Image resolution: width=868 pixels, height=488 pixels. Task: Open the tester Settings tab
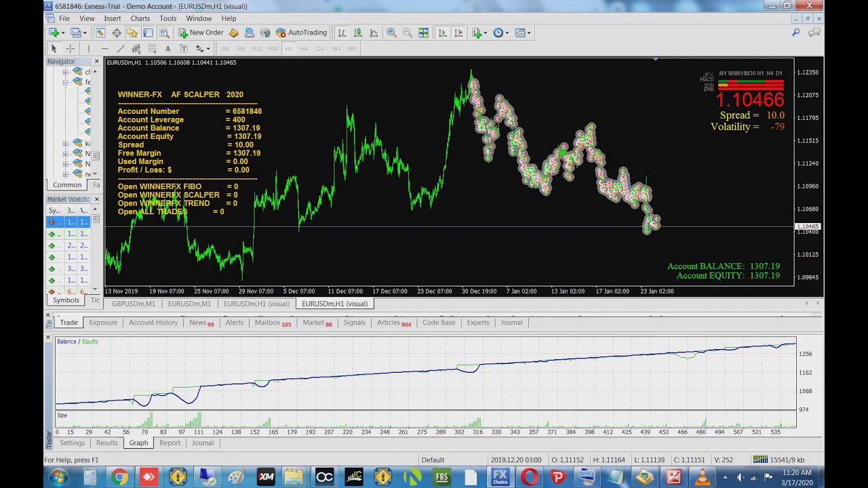pyautogui.click(x=72, y=443)
